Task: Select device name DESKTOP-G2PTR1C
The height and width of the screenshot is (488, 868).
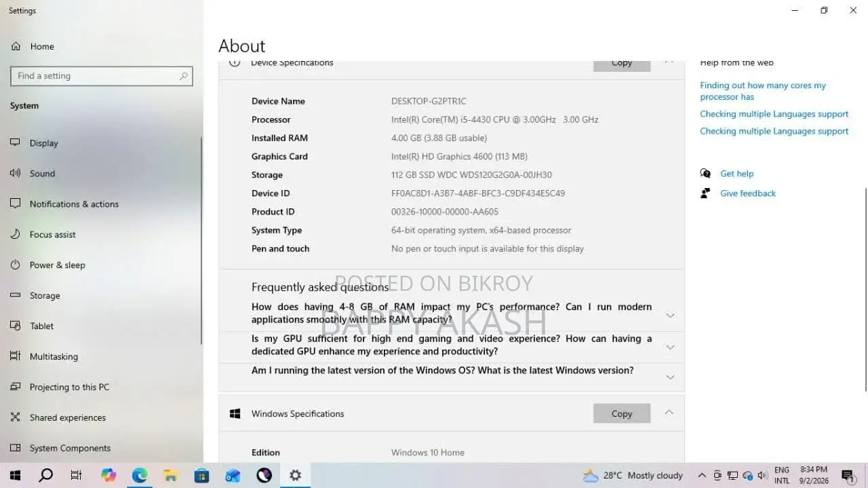Action: pyautogui.click(x=429, y=101)
